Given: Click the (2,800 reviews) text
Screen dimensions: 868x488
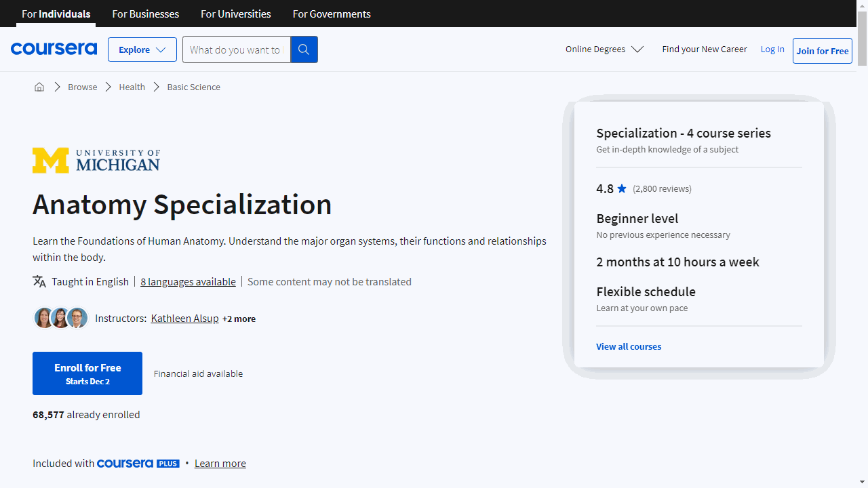Looking at the screenshot, I should pos(663,188).
